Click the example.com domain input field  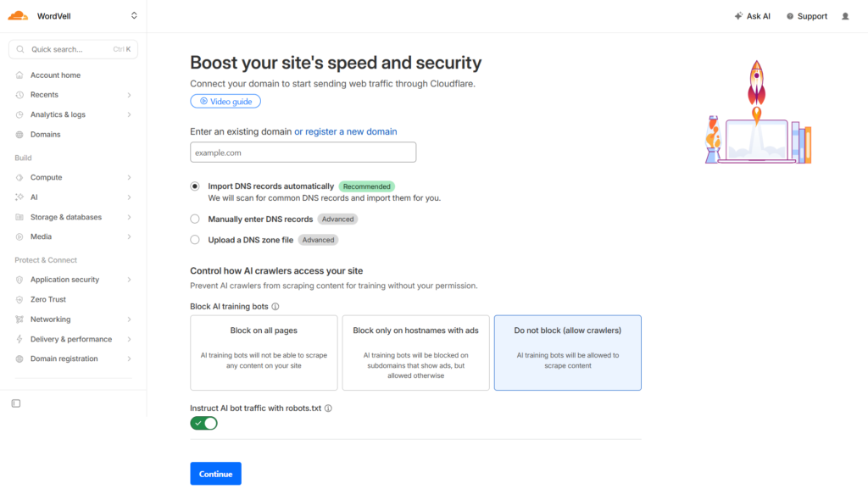(x=303, y=152)
